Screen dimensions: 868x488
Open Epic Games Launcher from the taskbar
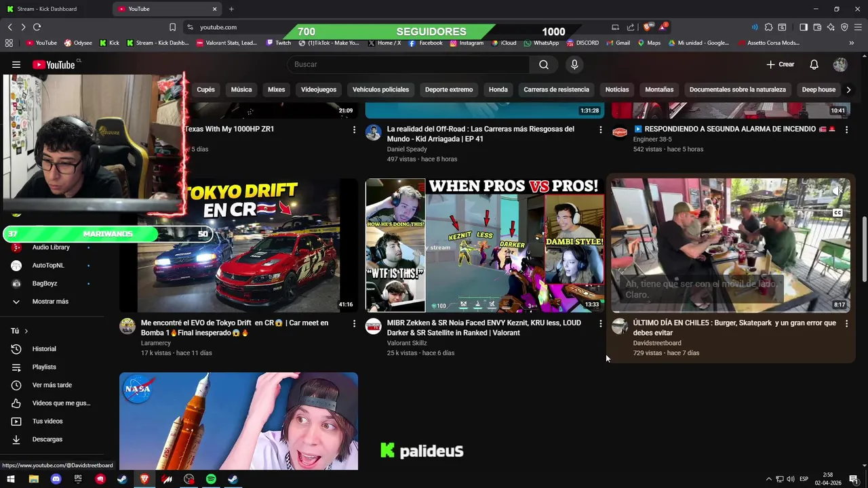click(x=78, y=479)
